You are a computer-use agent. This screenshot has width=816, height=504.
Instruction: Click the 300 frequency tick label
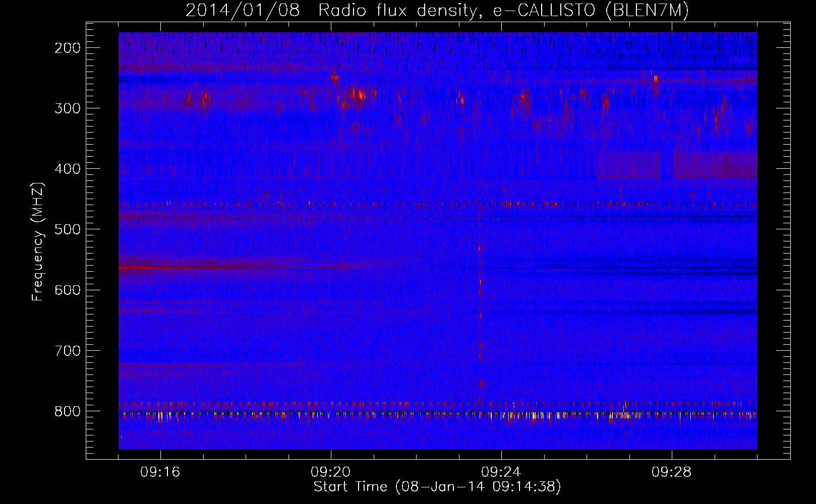[x=67, y=108]
